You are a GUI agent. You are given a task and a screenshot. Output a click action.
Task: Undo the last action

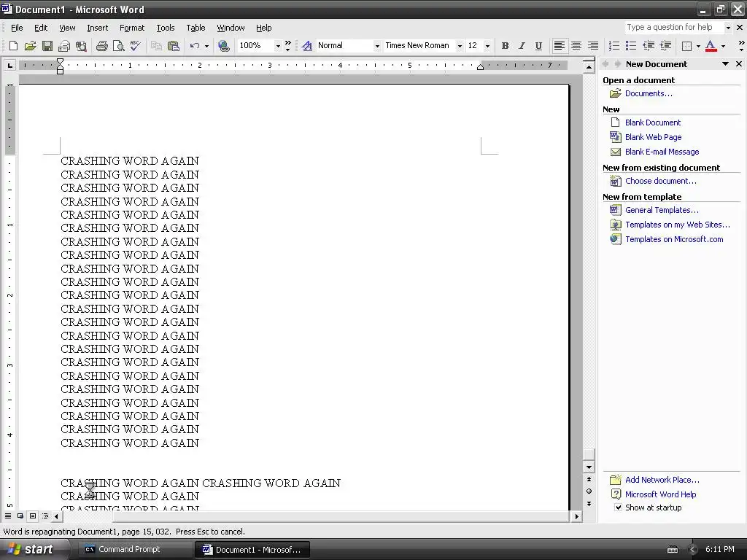click(x=194, y=46)
